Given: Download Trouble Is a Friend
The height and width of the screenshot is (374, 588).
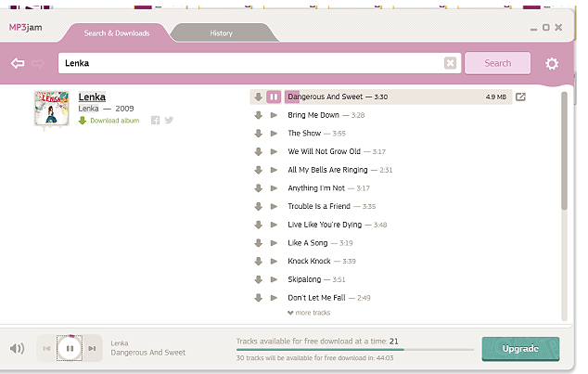Looking at the screenshot, I should coord(259,206).
